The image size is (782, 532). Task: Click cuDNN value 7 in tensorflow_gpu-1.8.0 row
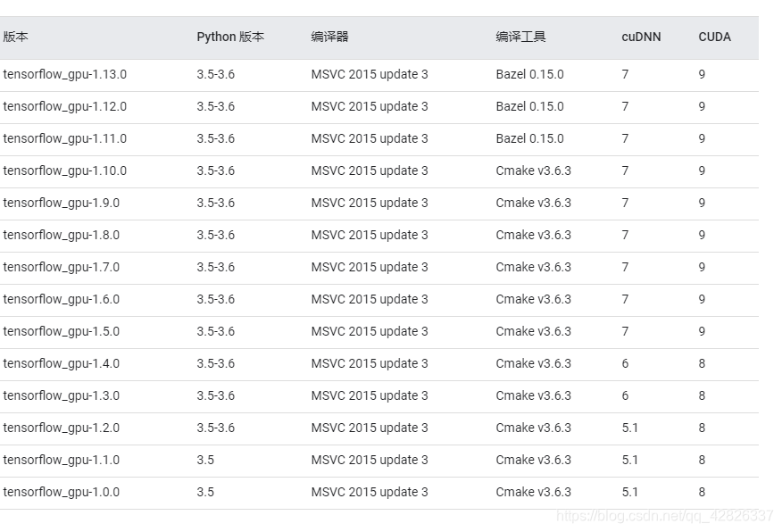(x=625, y=235)
